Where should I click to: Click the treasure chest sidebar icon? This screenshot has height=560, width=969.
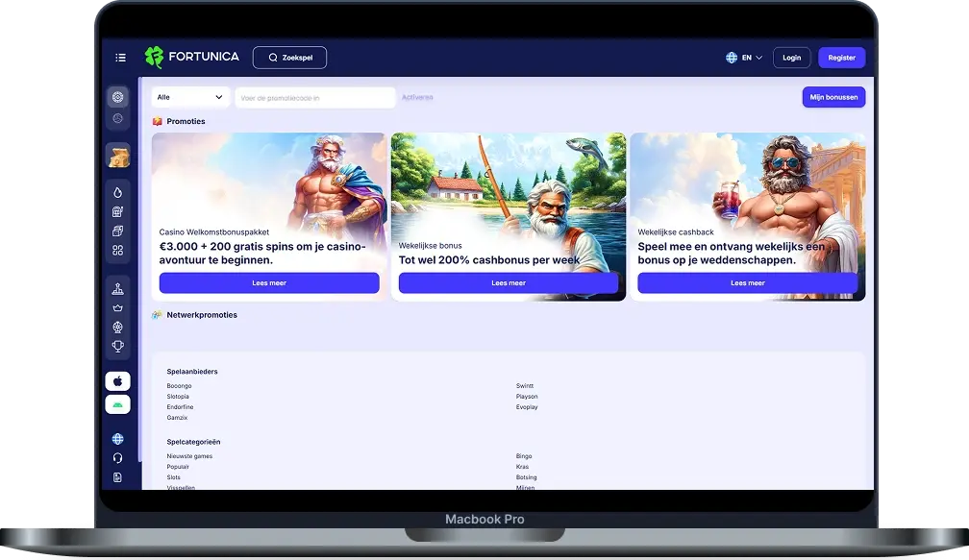117,157
